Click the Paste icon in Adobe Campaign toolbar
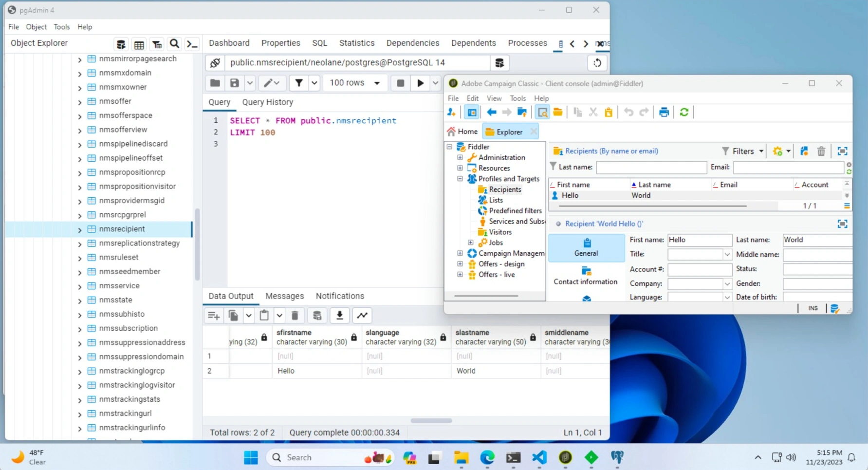Screen dimensions: 868x470 (609, 113)
